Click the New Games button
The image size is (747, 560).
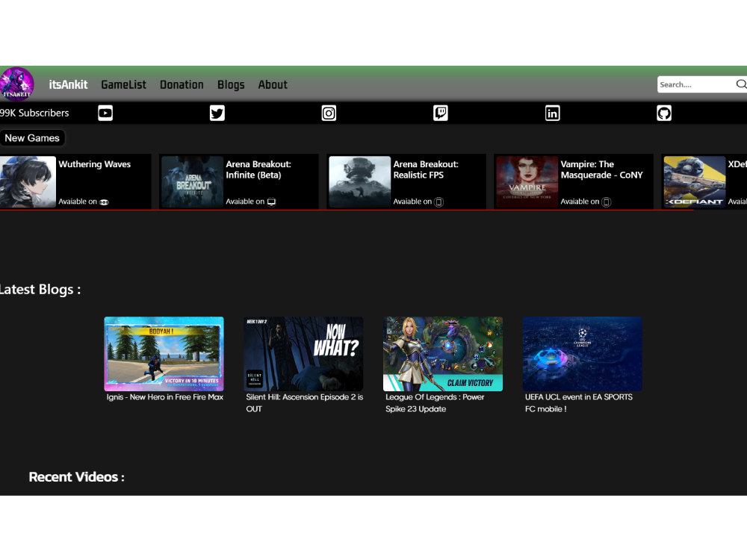[x=32, y=138]
